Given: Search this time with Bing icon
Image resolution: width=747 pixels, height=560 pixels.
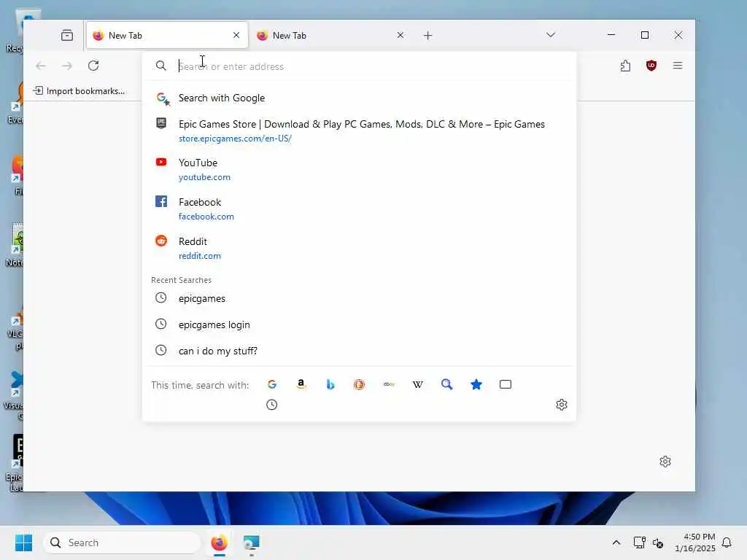Looking at the screenshot, I should (x=330, y=384).
